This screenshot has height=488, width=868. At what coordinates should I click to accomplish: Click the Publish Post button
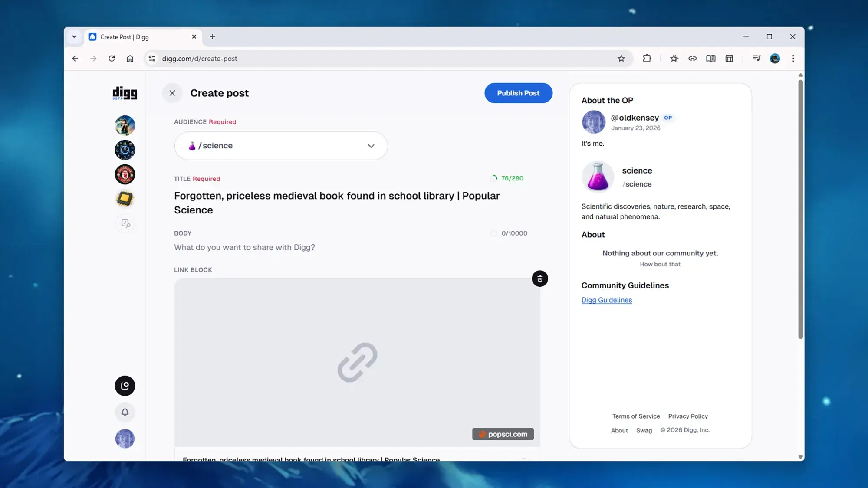click(x=518, y=93)
